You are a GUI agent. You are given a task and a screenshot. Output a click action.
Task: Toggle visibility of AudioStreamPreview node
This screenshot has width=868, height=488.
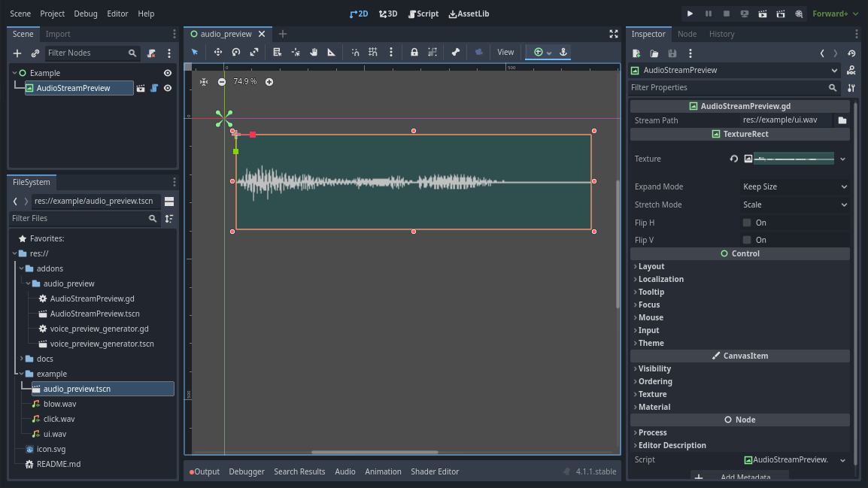[x=168, y=88]
